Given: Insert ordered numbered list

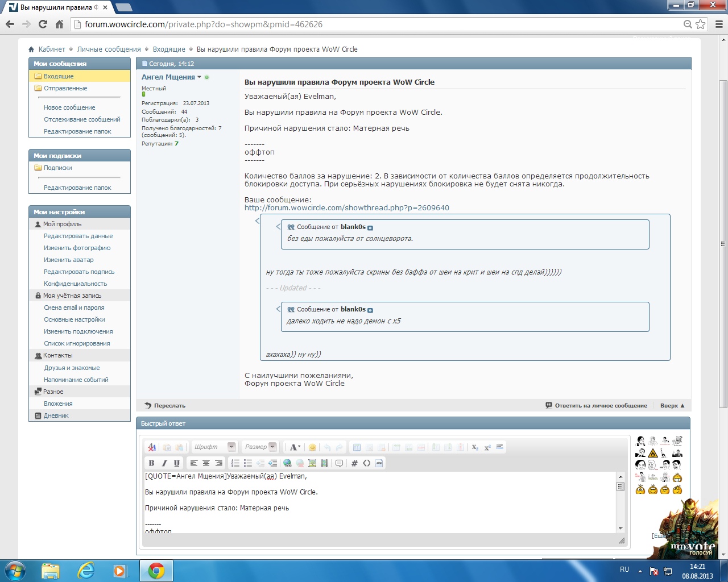Looking at the screenshot, I should coord(235,463).
